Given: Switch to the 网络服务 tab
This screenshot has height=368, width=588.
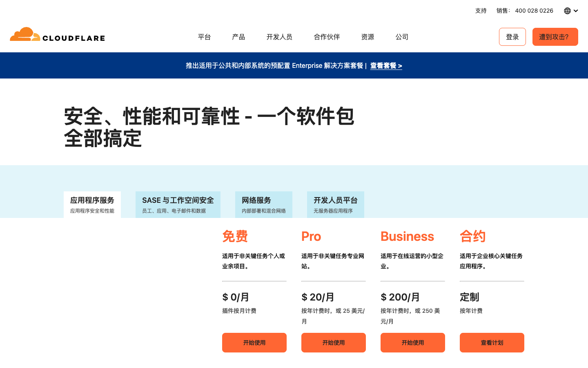Looking at the screenshot, I should click(x=264, y=204).
